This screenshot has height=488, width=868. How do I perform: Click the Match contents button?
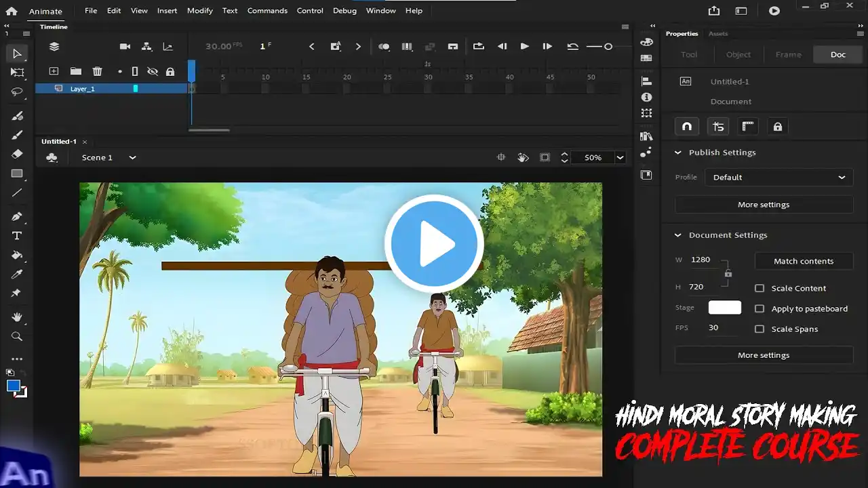(804, 261)
